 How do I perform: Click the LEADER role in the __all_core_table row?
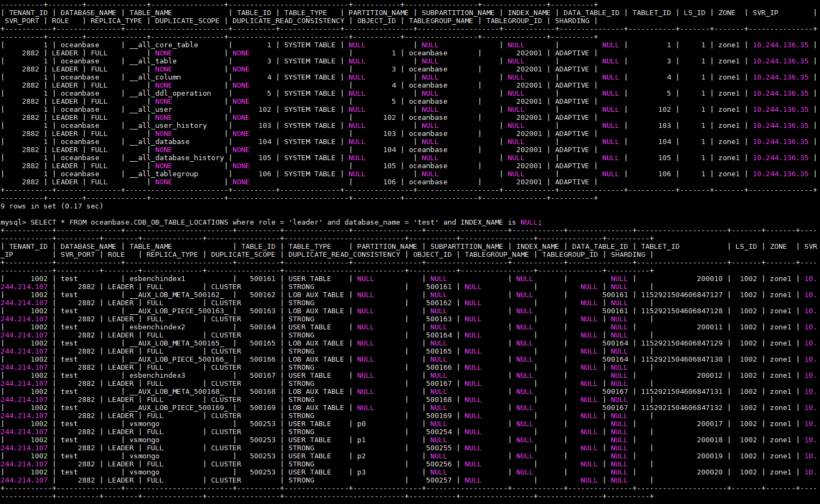65,53
